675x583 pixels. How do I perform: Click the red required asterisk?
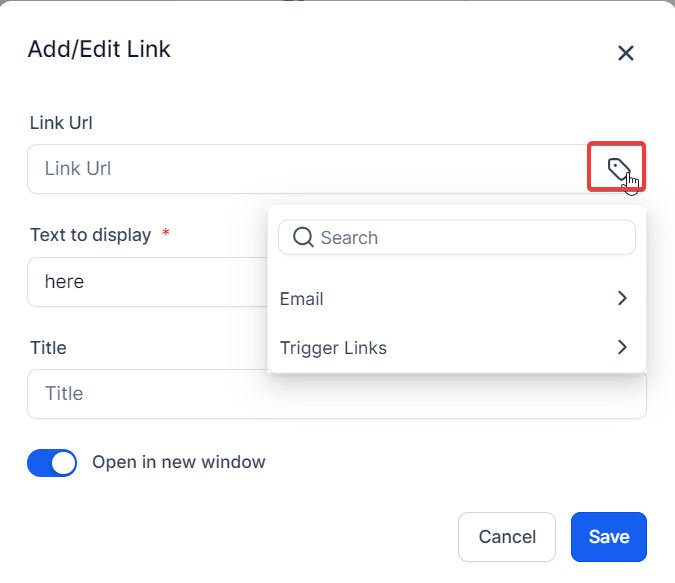(166, 233)
